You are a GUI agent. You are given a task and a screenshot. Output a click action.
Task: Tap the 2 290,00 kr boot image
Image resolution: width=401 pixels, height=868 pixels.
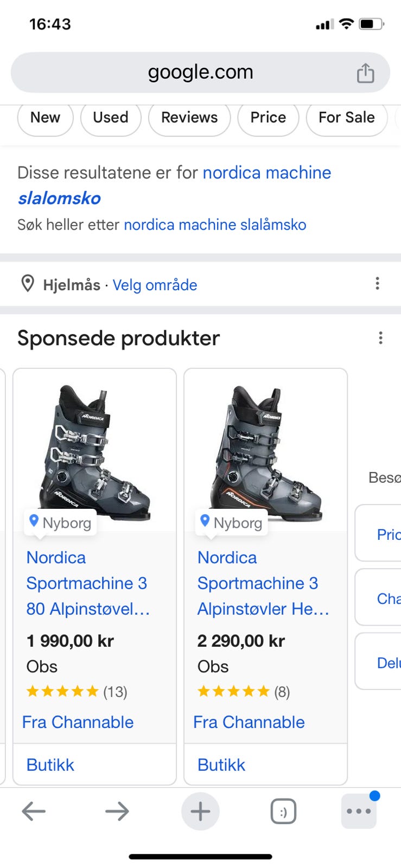(265, 453)
